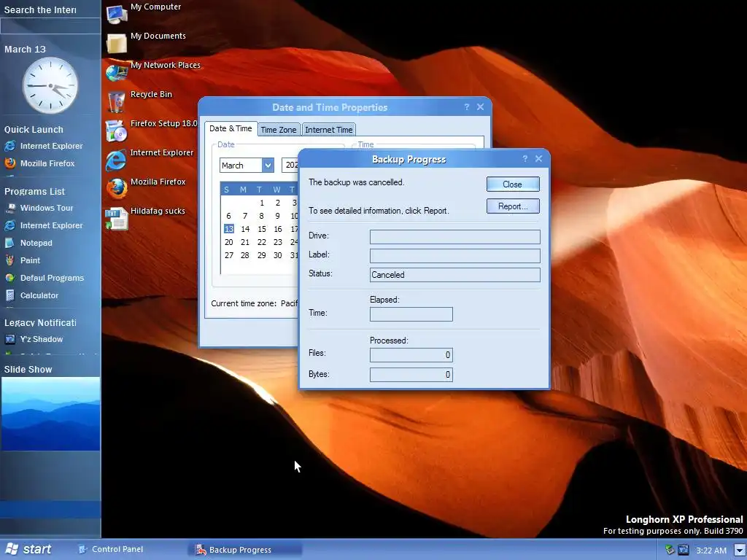Click the Processed Files count field
The height and width of the screenshot is (560, 747).
tap(411, 355)
